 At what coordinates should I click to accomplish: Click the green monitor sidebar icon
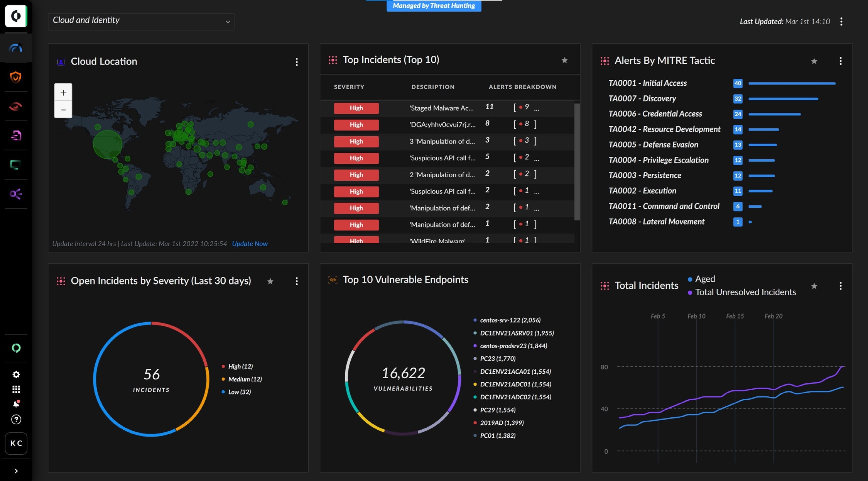coord(16,165)
